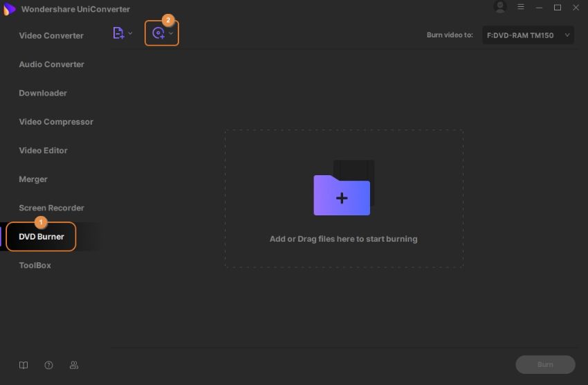The width and height of the screenshot is (588, 385).
Task: Open the hamburger menu in title bar
Action: coord(521,8)
